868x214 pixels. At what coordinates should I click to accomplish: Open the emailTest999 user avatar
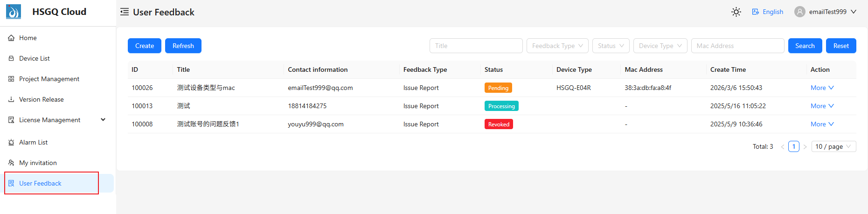click(x=800, y=12)
